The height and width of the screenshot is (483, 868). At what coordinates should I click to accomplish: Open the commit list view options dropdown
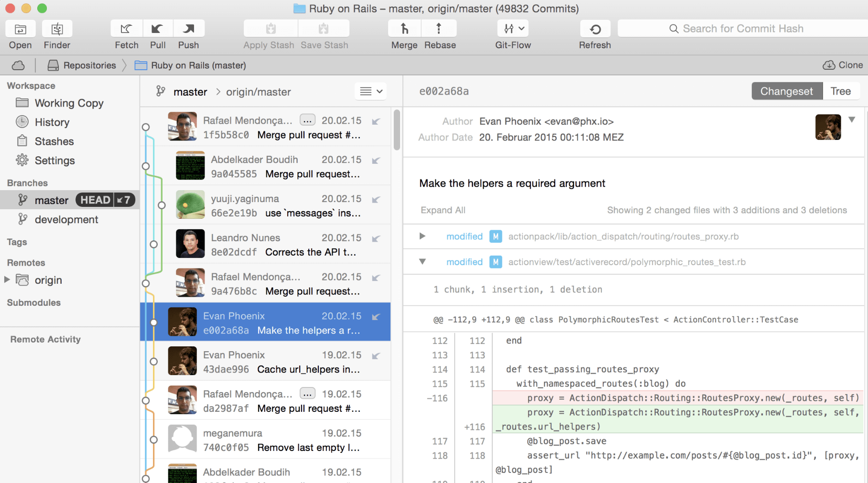tap(371, 91)
